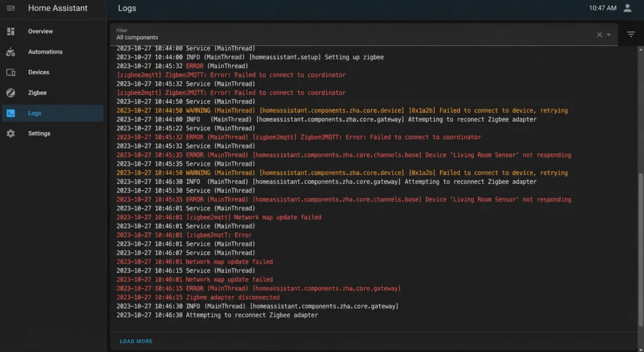Click the Devices icon in the sidebar
Image resolution: width=644 pixels, height=352 pixels.
coord(11,72)
